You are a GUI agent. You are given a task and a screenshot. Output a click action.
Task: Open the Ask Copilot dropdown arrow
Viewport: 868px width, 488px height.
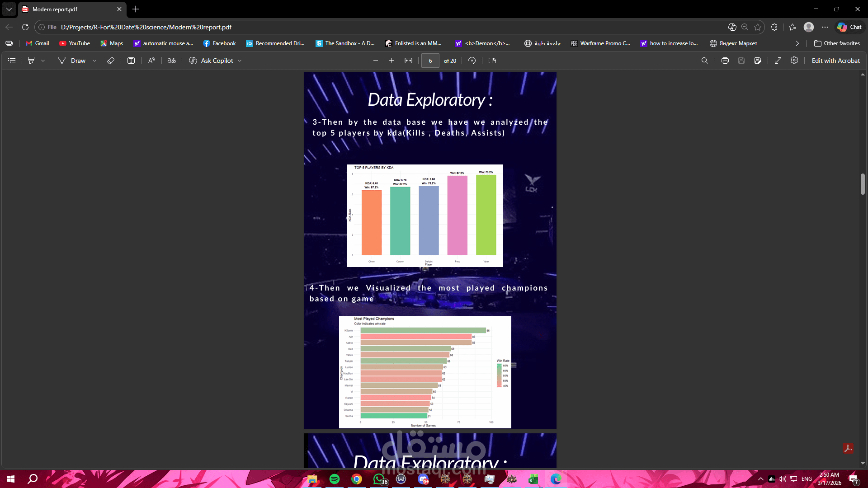pos(240,61)
